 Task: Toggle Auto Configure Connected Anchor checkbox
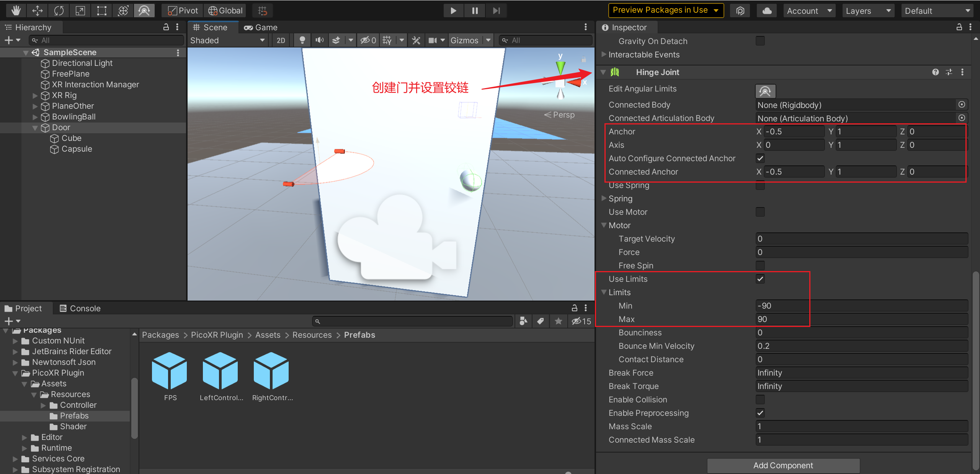[760, 159]
